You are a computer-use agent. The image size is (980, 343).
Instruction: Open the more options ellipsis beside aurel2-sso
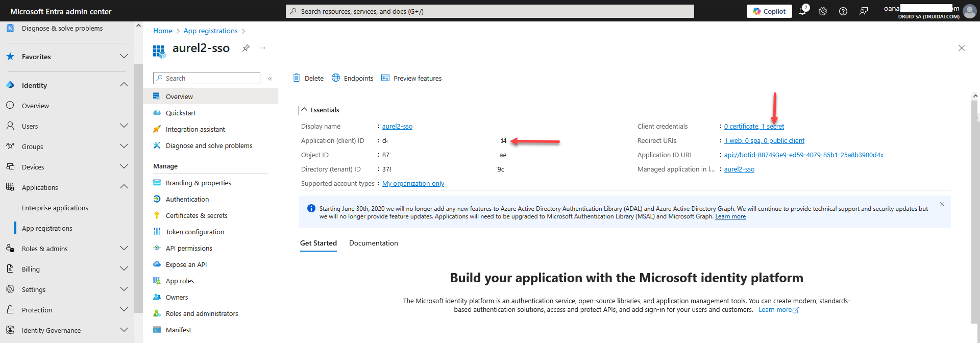pos(262,48)
